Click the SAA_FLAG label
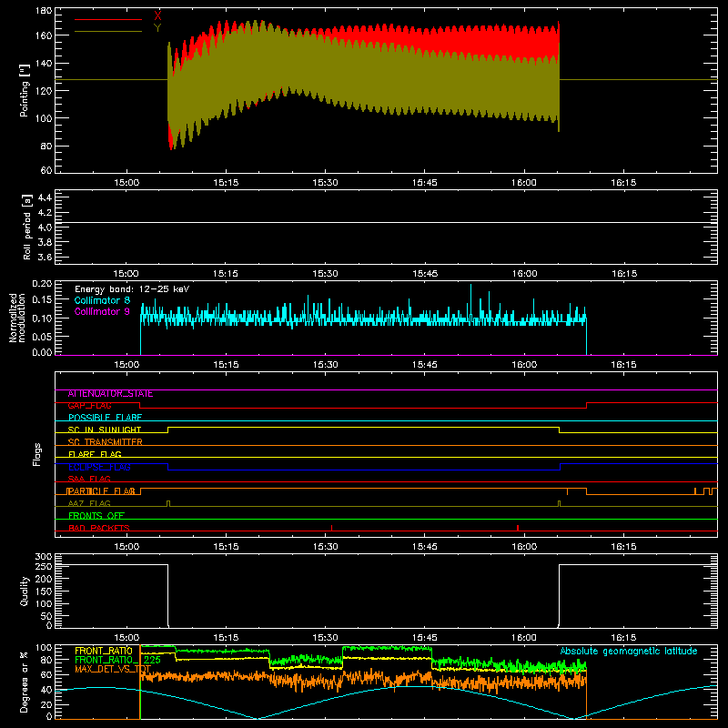Image resolution: width=728 pixels, height=728 pixels. click(x=89, y=480)
